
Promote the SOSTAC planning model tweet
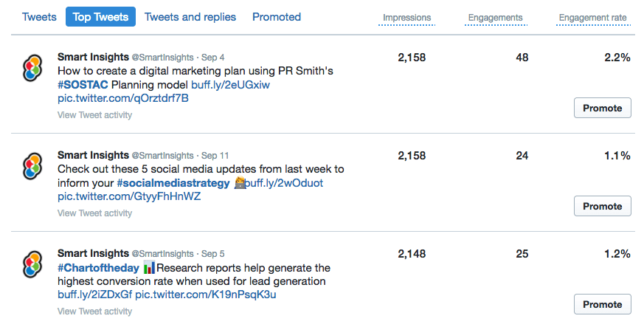pos(602,108)
